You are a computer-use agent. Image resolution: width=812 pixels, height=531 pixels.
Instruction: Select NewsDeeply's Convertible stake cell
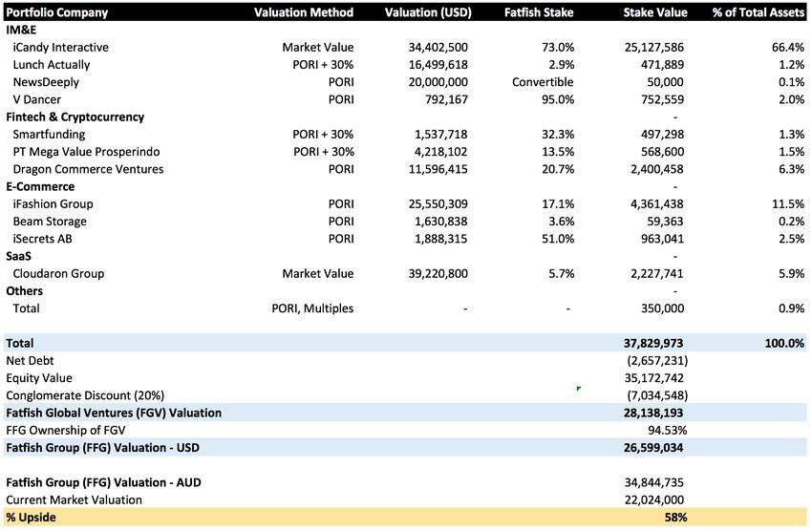[x=543, y=82]
